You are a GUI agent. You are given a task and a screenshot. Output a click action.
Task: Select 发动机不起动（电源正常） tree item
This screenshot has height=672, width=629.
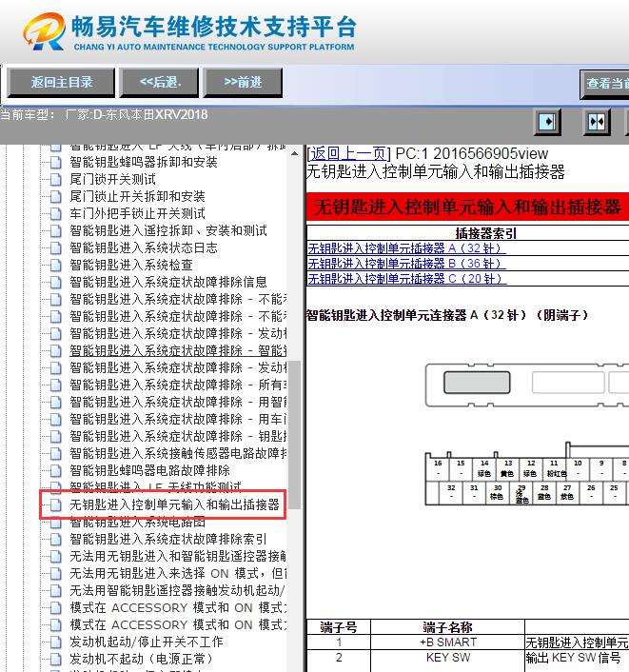point(141,659)
